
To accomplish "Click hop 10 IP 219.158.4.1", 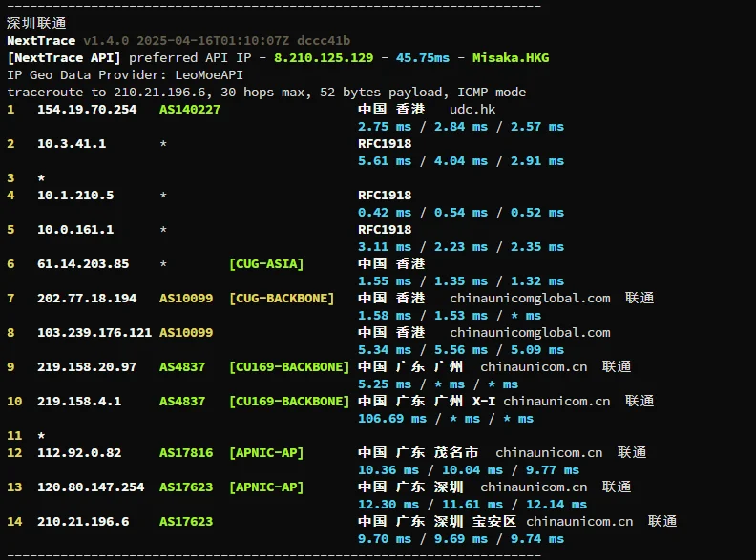I will tap(79, 402).
